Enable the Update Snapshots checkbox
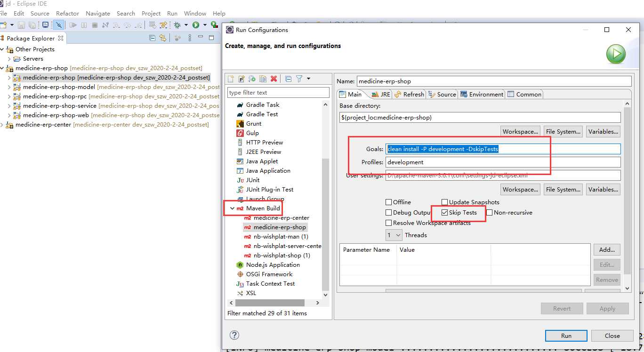Screen dimensions: 644x352 click(x=444, y=202)
